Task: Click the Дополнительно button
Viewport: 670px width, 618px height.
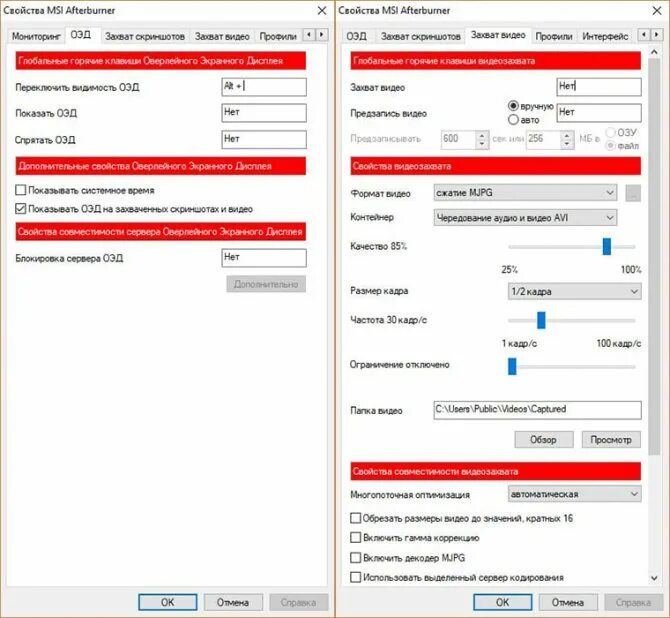Action: pos(266,284)
